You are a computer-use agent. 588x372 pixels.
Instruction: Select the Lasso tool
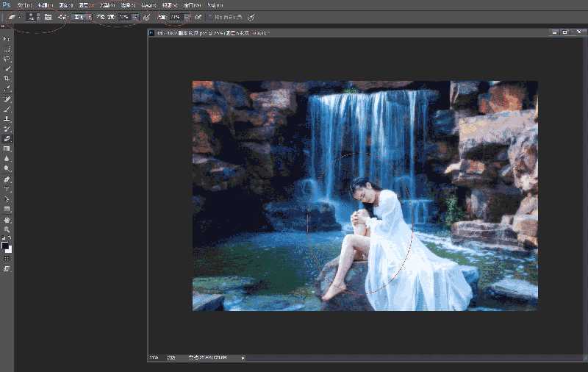(7, 58)
